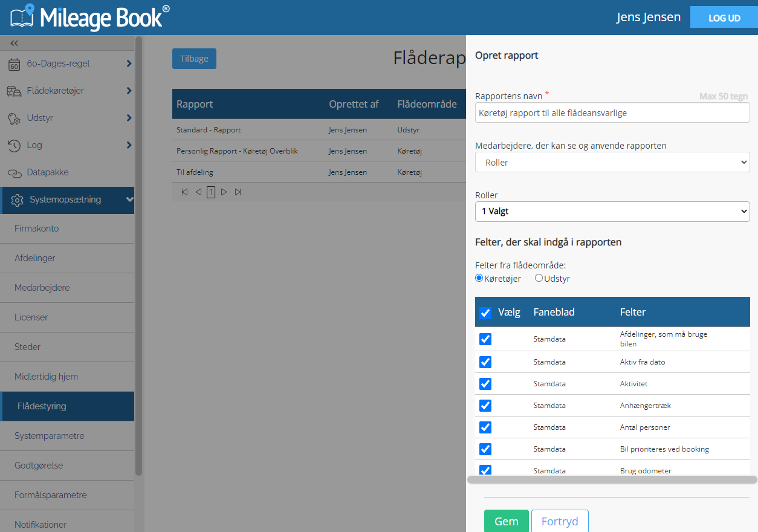Click the Datapakke link icon
Image resolution: width=758 pixels, height=532 pixels.
(14, 173)
